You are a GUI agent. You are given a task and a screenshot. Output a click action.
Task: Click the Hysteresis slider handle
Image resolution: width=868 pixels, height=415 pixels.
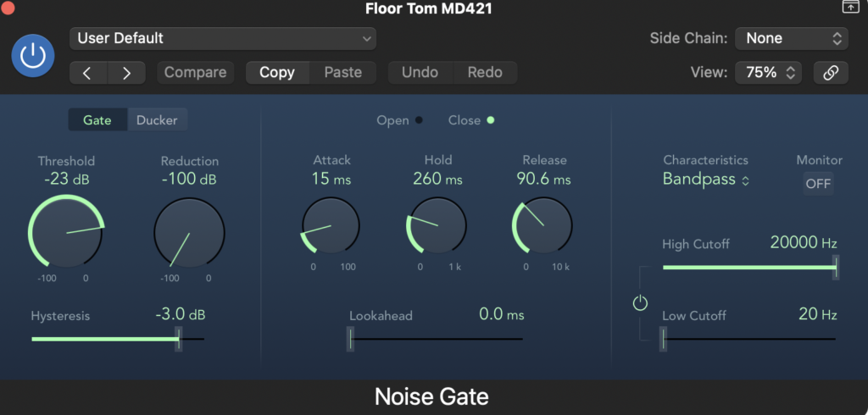pos(178,339)
